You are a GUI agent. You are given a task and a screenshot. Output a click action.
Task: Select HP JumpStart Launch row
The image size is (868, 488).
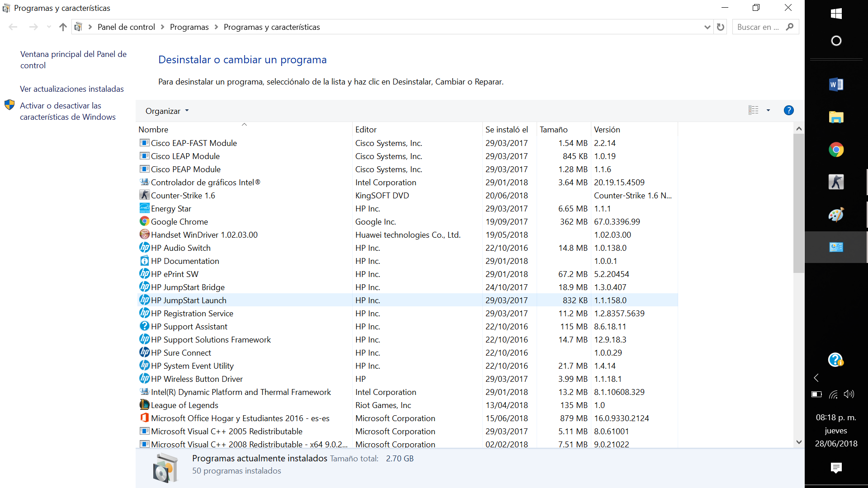pyautogui.click(x=407, y=300)
